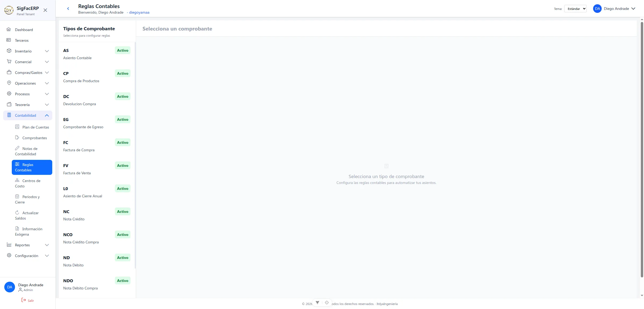Image resolution: width=644 pixels, height=309 pixels.
Task: Select NC Nota Crédito voucher type
Action: pos(97,215)
